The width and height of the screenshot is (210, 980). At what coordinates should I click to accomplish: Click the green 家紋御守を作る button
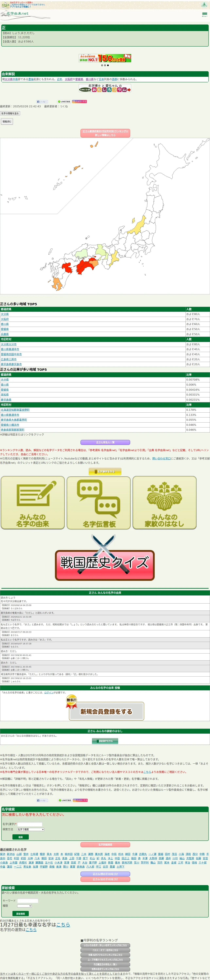(105, 741)
